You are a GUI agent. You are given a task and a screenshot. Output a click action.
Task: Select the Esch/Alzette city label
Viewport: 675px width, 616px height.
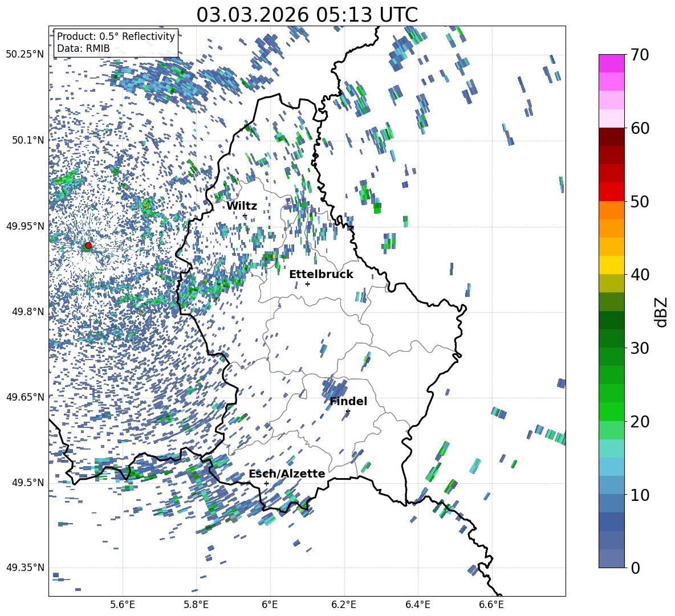tap(287, 474)
